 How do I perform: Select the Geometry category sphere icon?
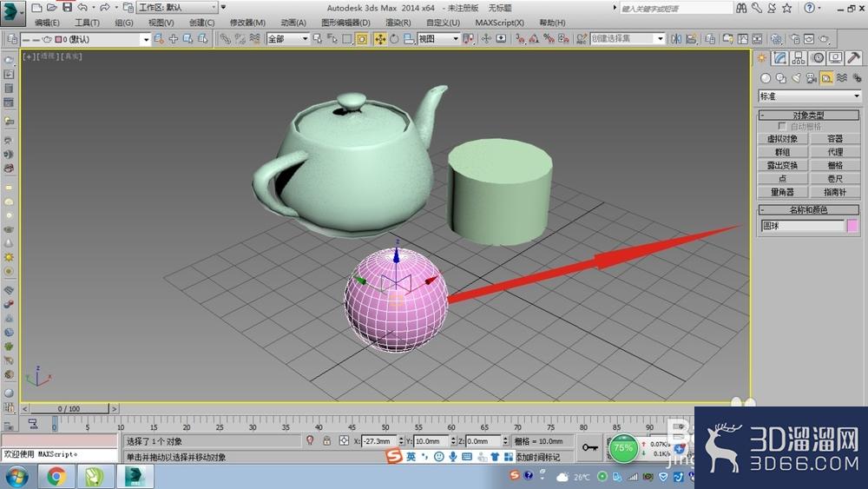(x=766, y=78)
